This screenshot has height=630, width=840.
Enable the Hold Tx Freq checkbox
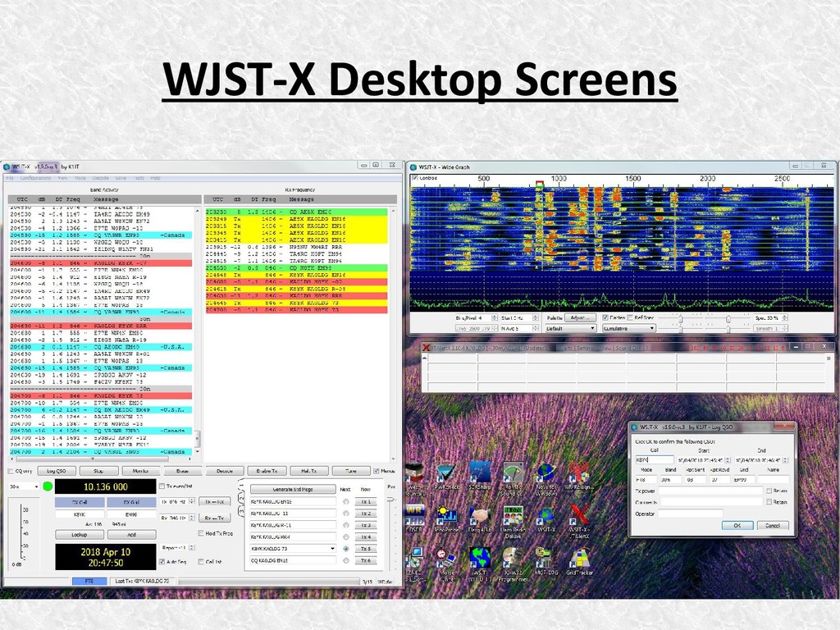pos(201,533)
